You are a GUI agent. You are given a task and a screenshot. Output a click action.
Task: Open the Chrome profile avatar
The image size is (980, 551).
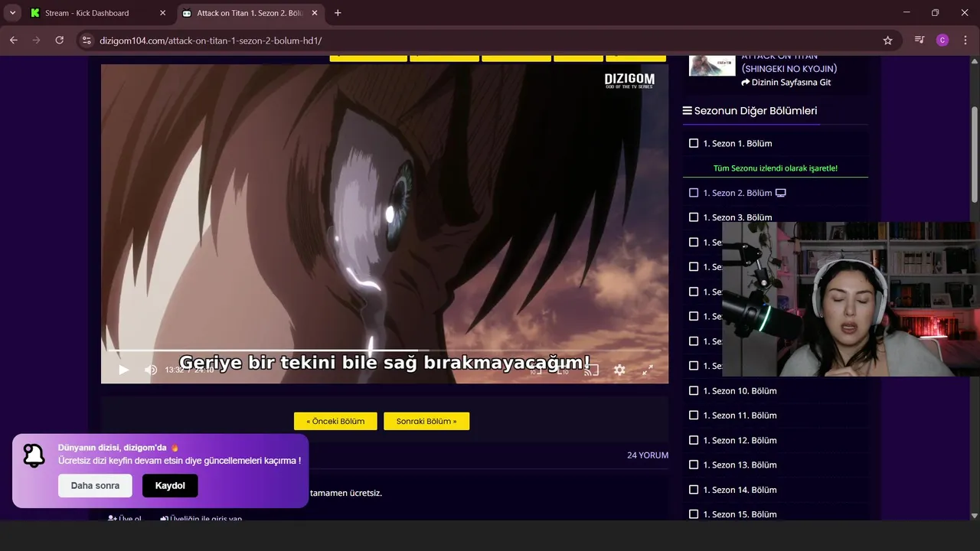[x=942, y=40]
